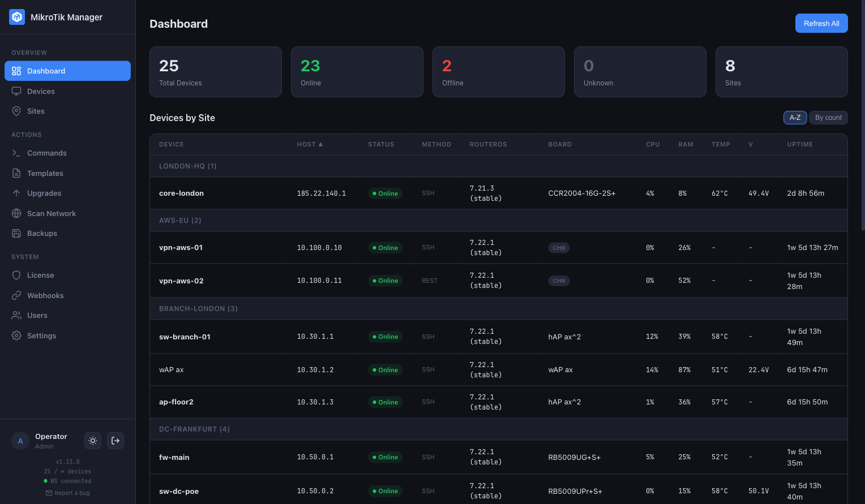
Task: Click the Commands terminal prompt icon
Action: (x=16, y=153)
